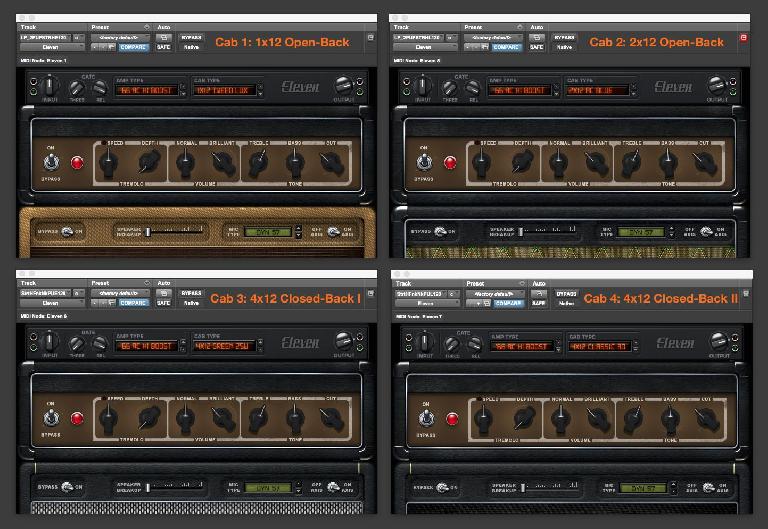
Task: Open the Cab Type selector showing Green 25W in Cab 3
Action: (224, 346)
